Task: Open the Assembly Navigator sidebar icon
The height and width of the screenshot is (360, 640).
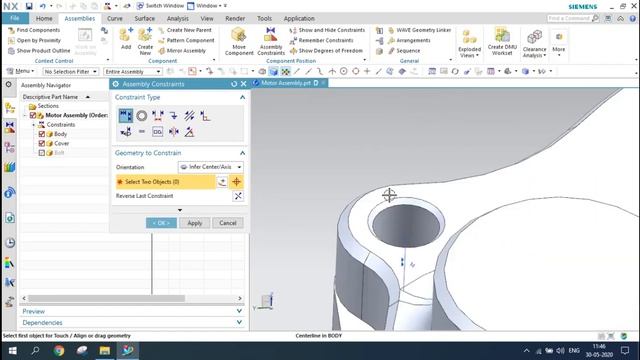Action: point(10,108)
